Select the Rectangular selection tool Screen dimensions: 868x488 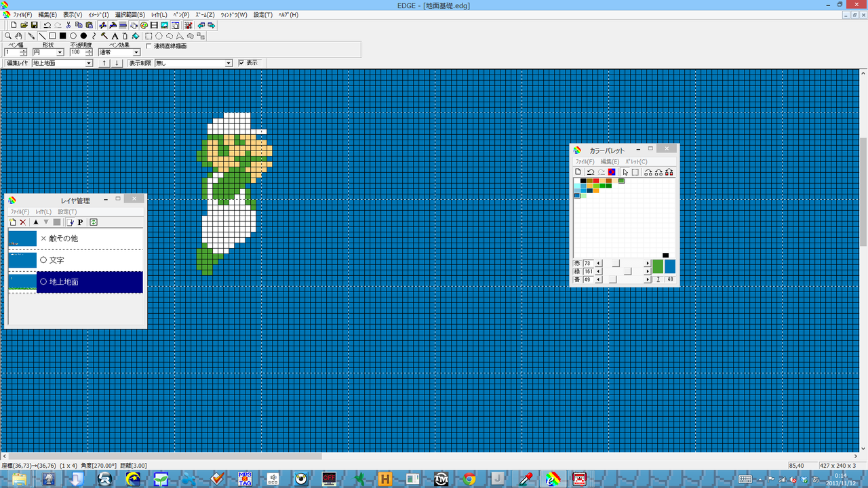click(x=149, y=36)
